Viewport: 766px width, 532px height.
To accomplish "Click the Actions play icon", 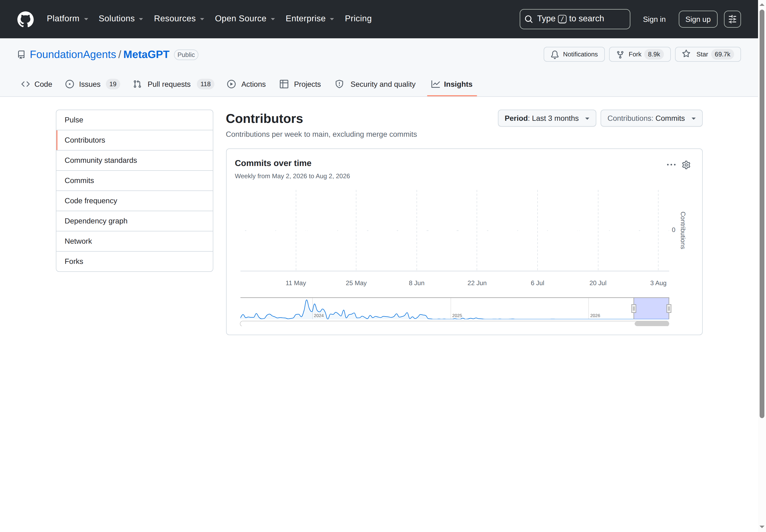I will pyautogui.click(x=231, y=84).
